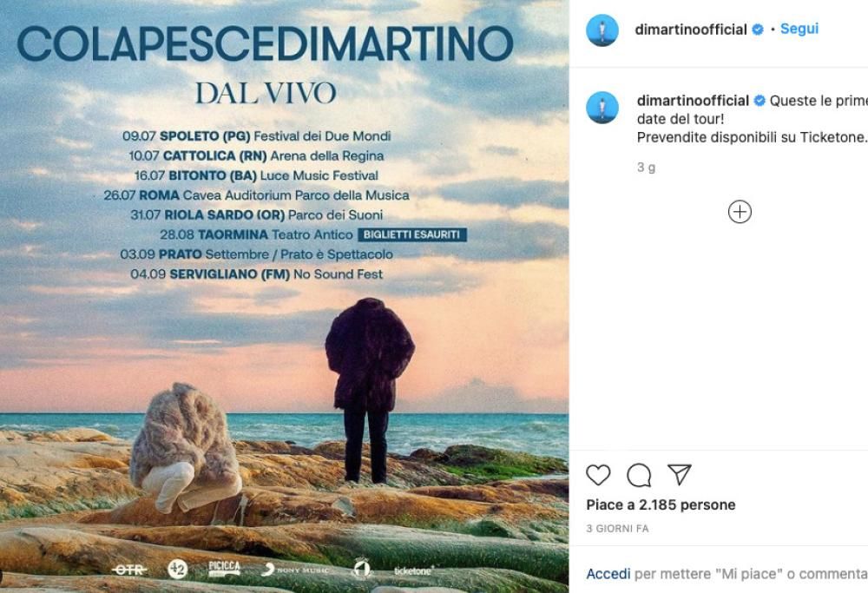
Task: Open the profile via the header avatar icon
Action: click(x=602, y=28)
